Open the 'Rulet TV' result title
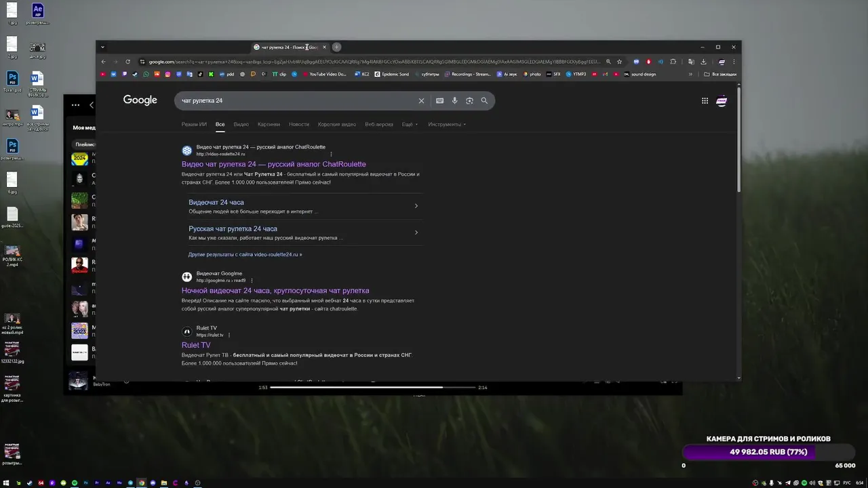This screenshot has width=868, height=488. (x=196, y=345)
